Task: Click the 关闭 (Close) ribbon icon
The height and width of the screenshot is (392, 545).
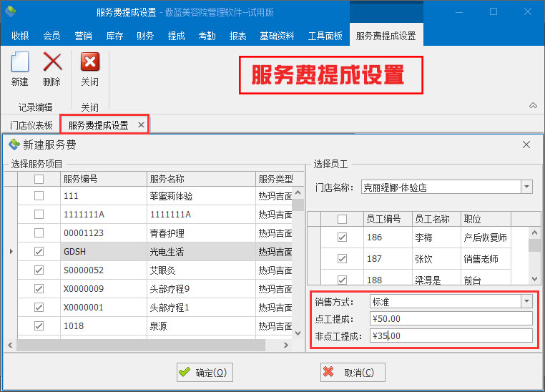Action: 89,69
